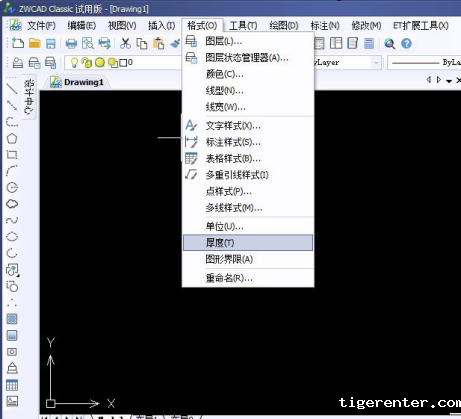The image size is (461, 419).
Task: Open the 工具(T) menu
Action: coord(243,25)
